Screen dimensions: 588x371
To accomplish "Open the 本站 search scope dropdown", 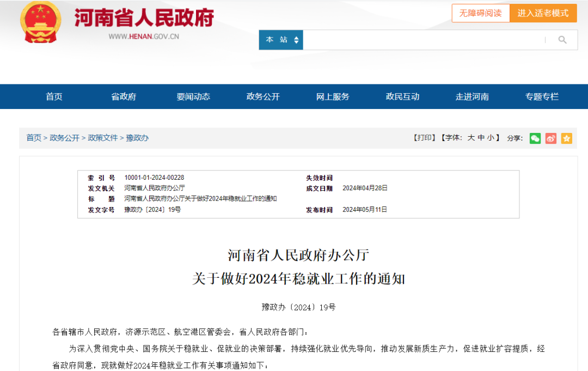I will click(281, 39).
